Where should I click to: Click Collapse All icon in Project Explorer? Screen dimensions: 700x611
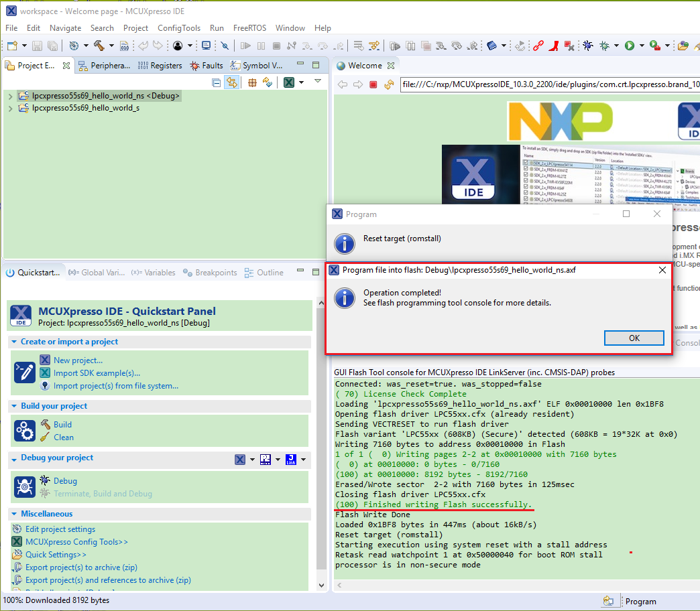(216, 82)
